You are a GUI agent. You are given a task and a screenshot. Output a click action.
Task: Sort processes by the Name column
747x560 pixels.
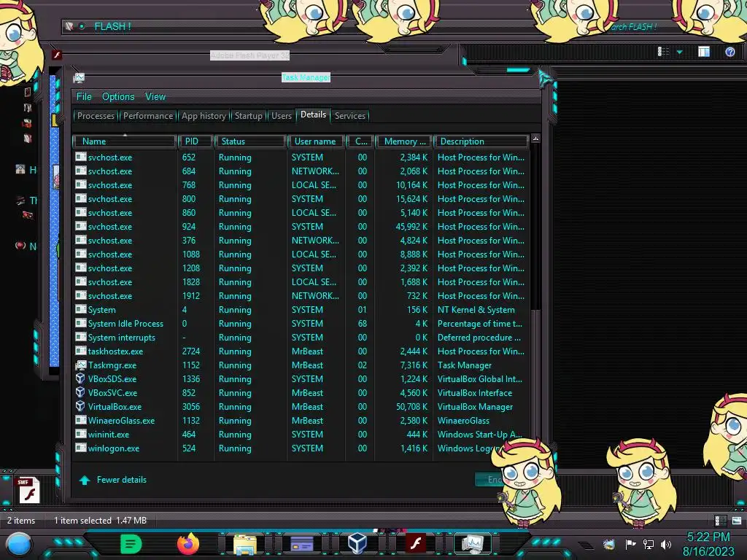125,141
